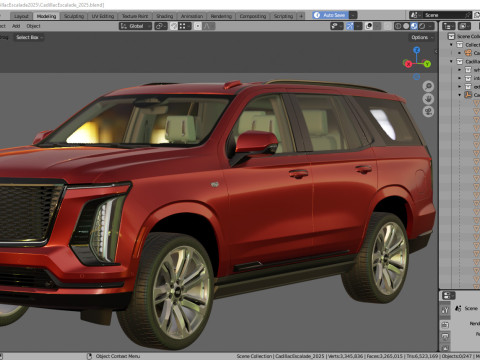
Task: Open viewport shading options dropdown
Action: point(431,26)
